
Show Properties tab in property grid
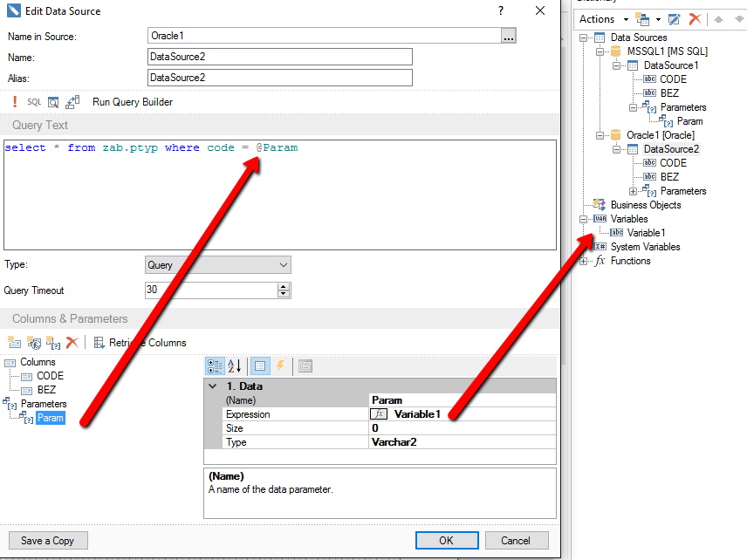(260, 366)
